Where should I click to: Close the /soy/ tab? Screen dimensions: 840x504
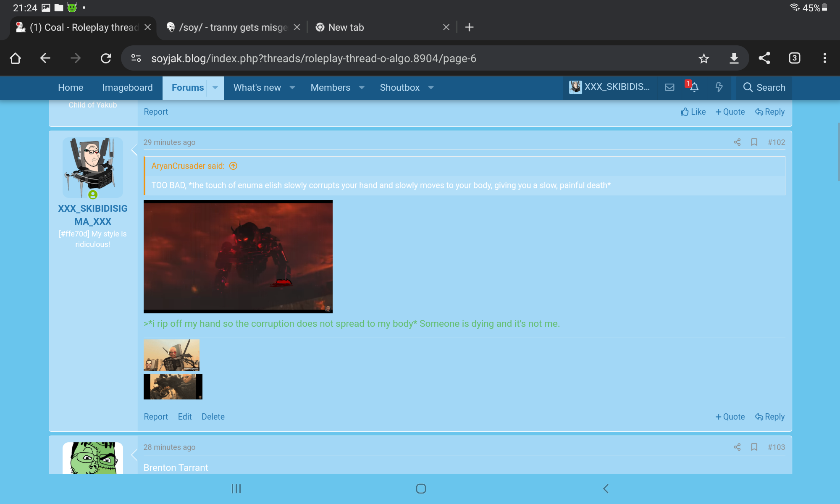tap(297, 27)
